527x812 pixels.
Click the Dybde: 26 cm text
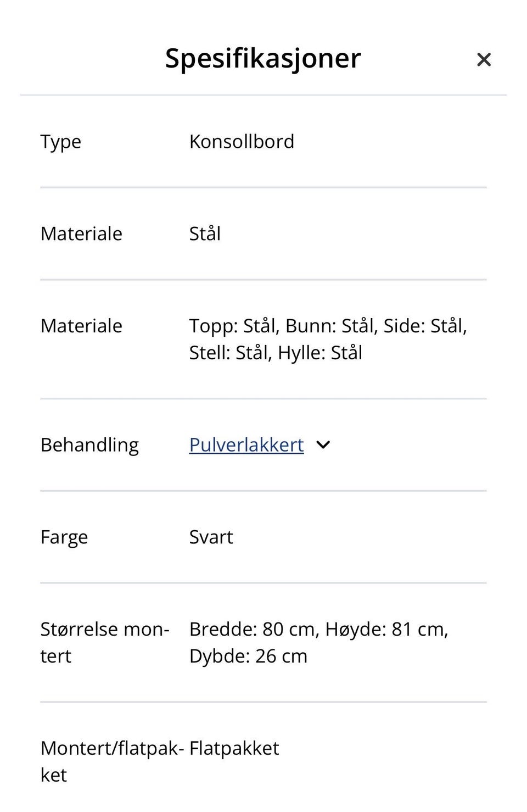tap(248, 655)
